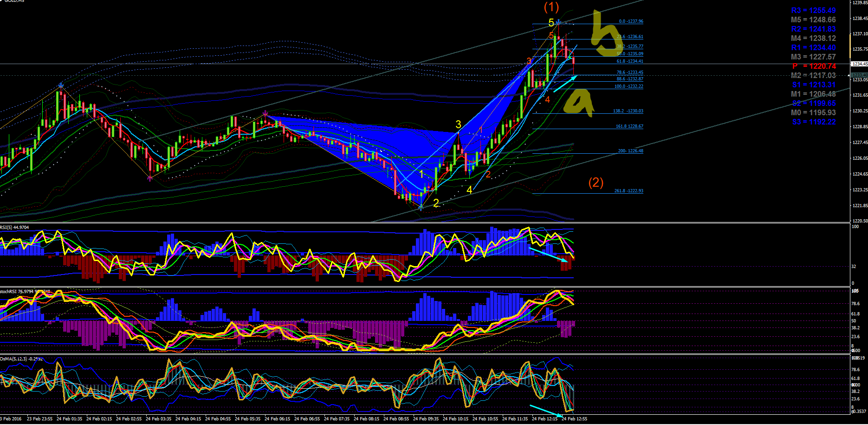Select the 24 Feb 10:15 time label

pos(456,419)
